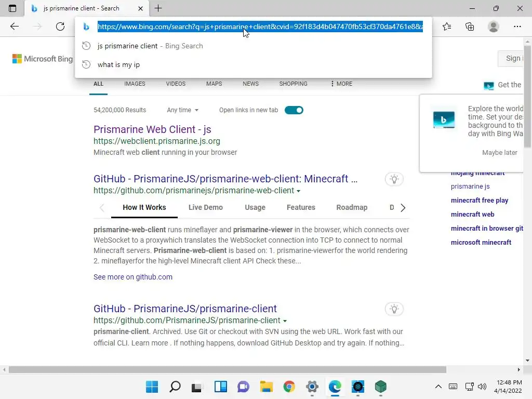Click Maybe later in wallpaper popup
The image size is (532, 399).
tap(500, 153)
